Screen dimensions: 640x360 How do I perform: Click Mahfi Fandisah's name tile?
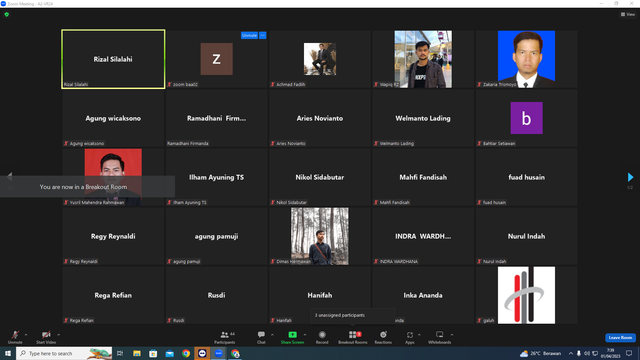(x=423, y=177)
